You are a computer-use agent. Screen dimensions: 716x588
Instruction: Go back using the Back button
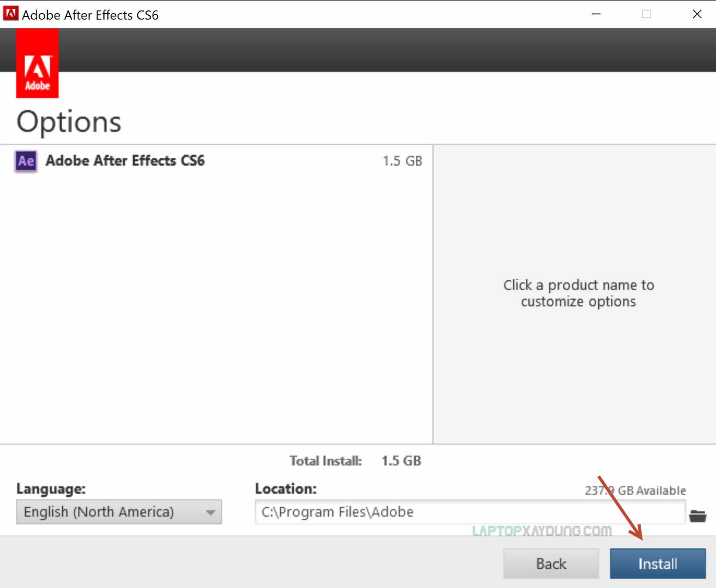(551, 564)
